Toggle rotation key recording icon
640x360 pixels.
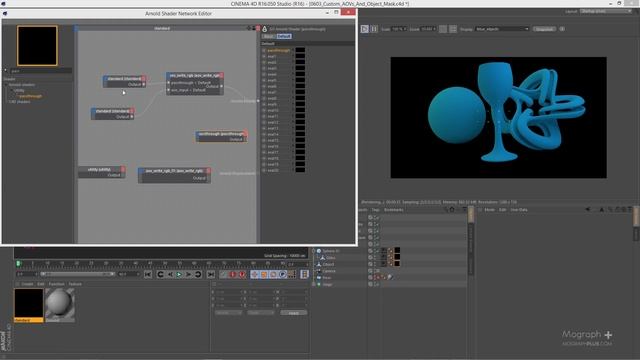(273, 274)
